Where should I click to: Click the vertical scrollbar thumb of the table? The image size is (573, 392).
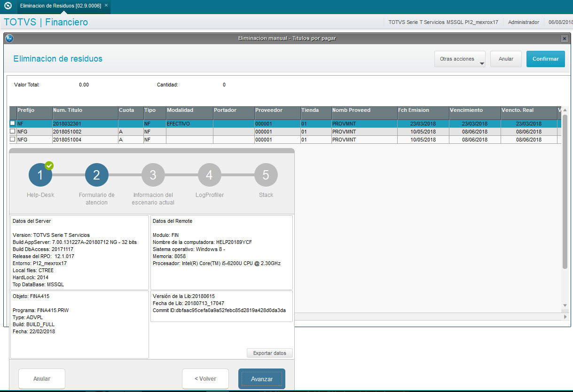click(x=565, y=192)
